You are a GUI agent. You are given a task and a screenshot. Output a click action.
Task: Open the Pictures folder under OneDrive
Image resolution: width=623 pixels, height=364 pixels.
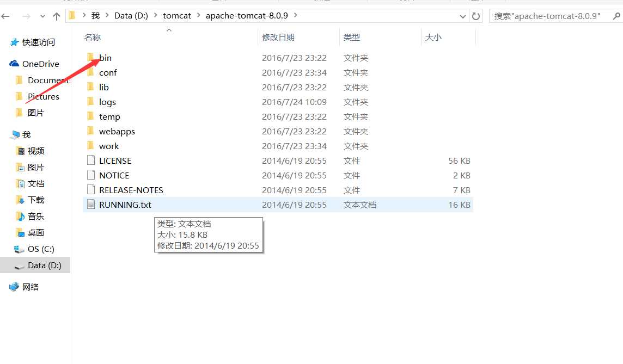[44, 96]
